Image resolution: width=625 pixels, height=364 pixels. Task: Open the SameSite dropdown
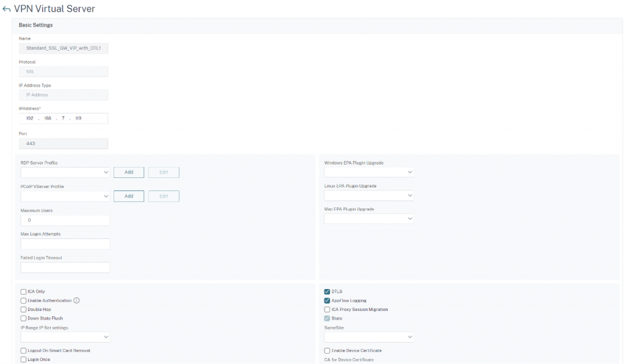click(x=369, y=336)
